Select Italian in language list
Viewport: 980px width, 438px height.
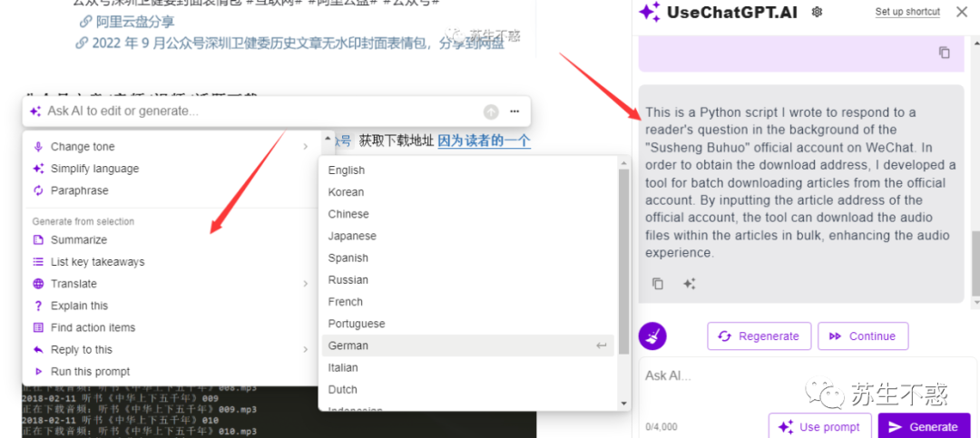[467, 367]
